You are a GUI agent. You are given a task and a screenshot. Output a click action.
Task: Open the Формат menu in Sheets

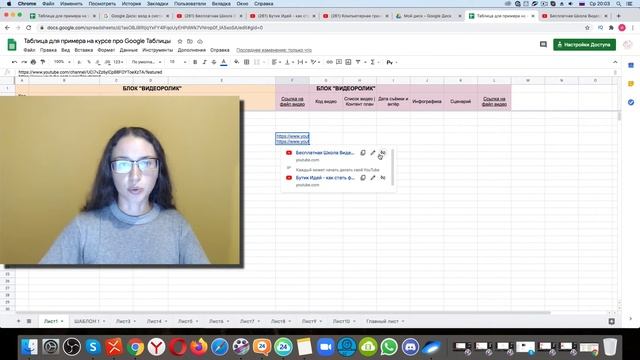(106, 50)
